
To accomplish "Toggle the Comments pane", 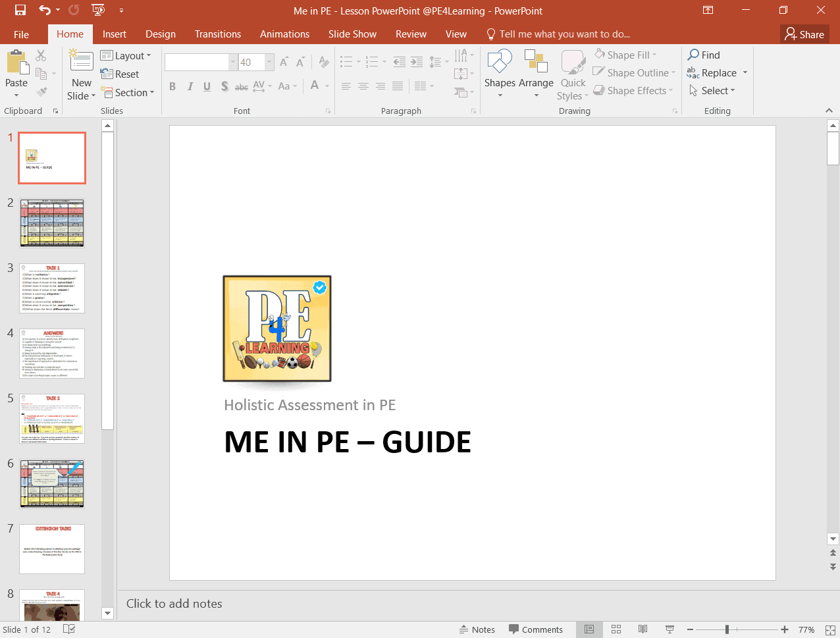I will coord(536,629).
